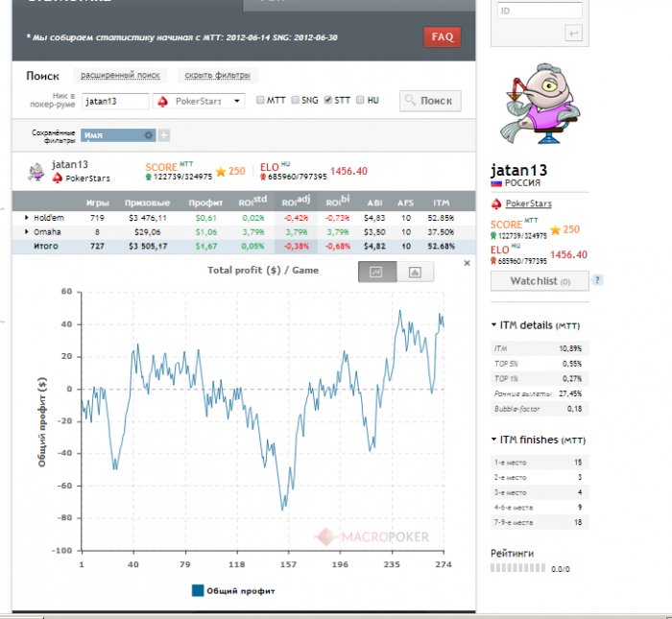672x619 pixels.
Task: Click the gold star SCORE icon in results header
Action: [x=221, y=172]
